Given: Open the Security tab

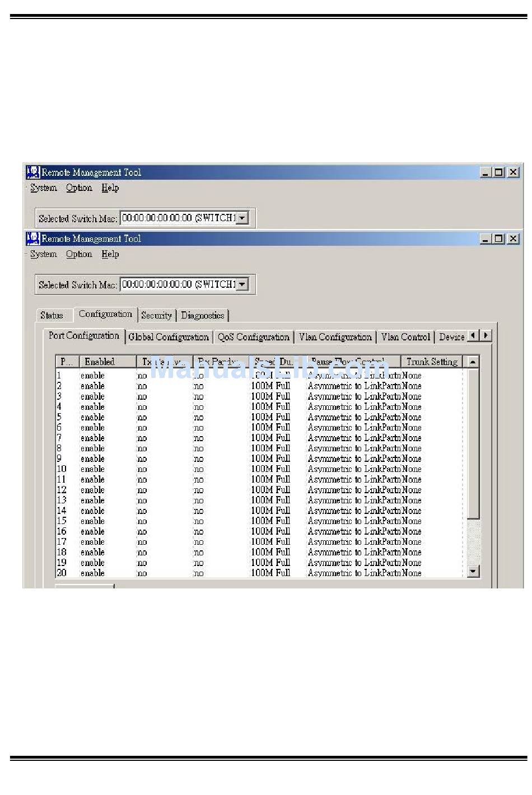Looking at the screenshot, I should (156, 316).
